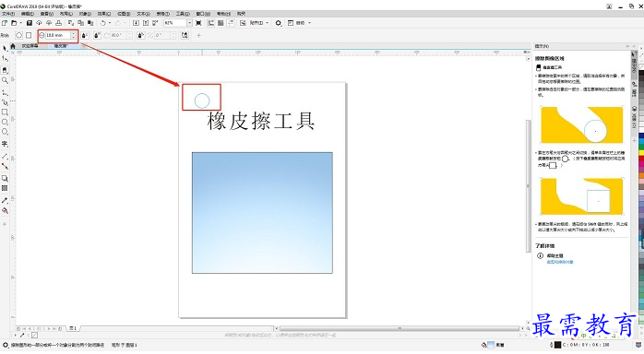Screen dimensions: 644x354
Task: Expand the Undo history dropdown arrow
Action: pyautogui.click(x=110, y=23)
